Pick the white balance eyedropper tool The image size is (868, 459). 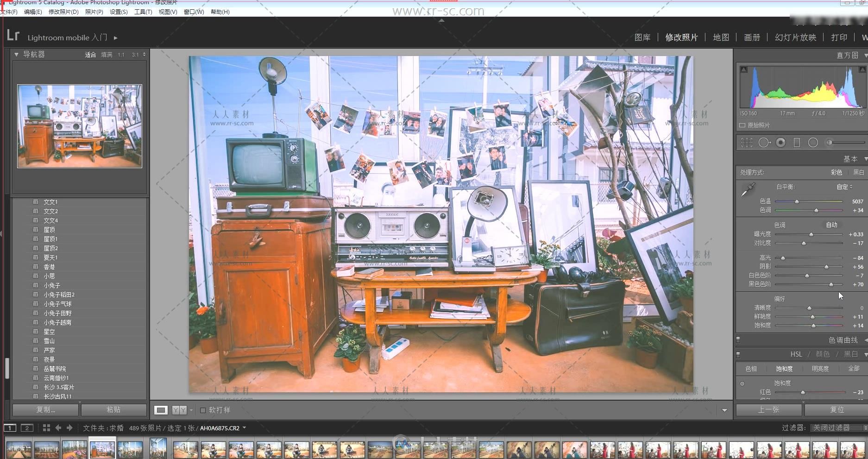click(748, 189)
